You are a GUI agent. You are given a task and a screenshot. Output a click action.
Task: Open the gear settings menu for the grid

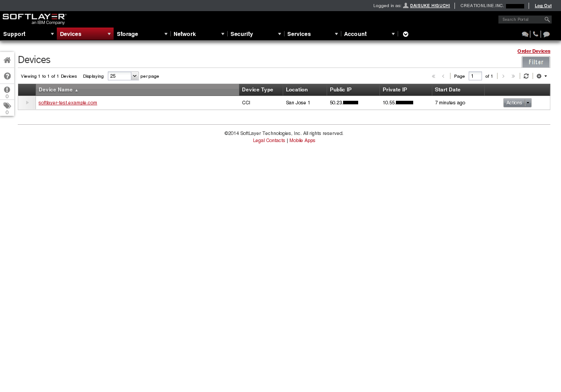click(x=541, y=76)
